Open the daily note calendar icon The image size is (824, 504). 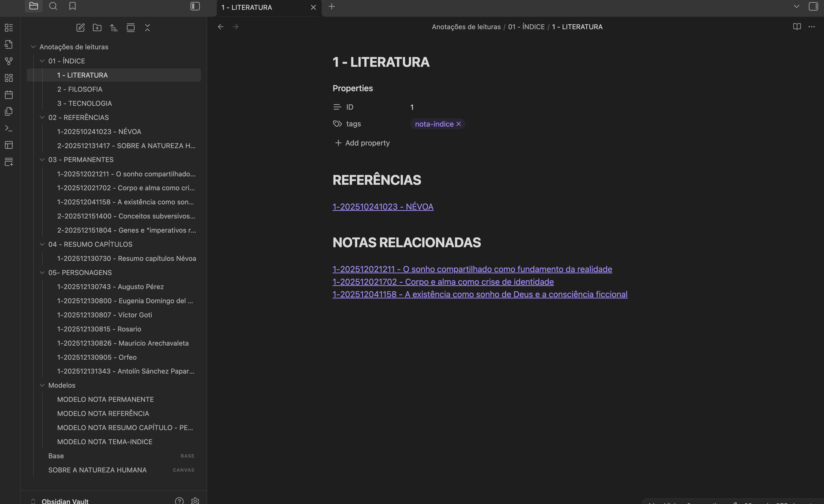click(x=9, y=95)
